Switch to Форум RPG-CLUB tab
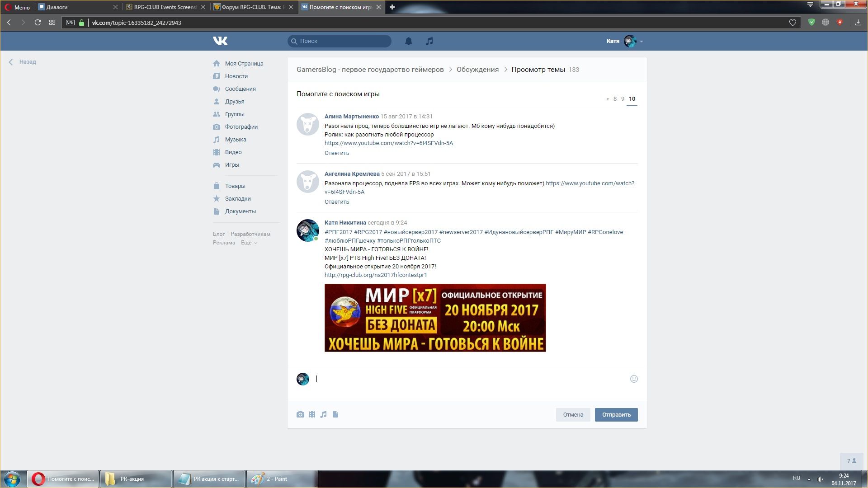 coord(253,7)
